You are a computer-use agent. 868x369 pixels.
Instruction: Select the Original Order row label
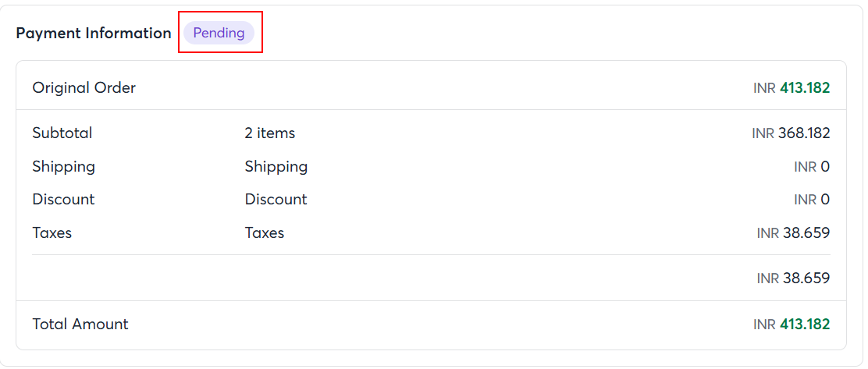[x=84, y=87]
